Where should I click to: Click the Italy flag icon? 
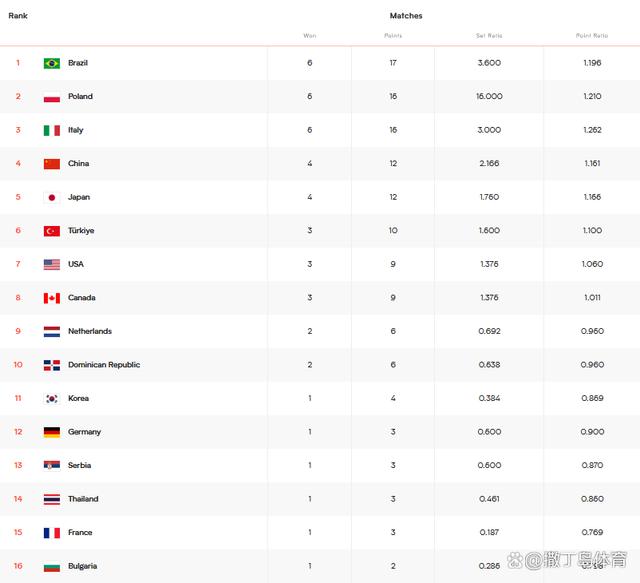(x=52, y=130)
